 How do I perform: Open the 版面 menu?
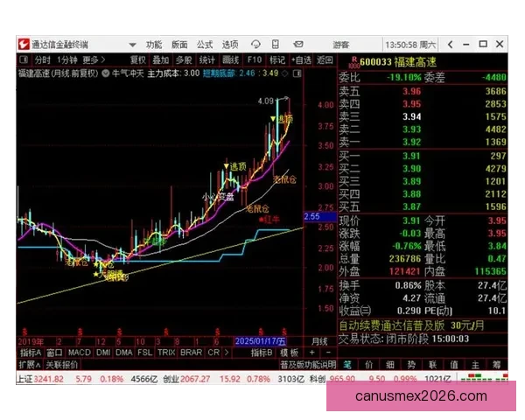(179, 45)
